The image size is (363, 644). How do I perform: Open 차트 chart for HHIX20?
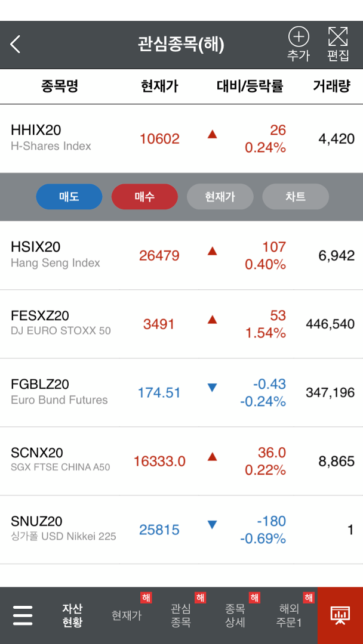296,197
